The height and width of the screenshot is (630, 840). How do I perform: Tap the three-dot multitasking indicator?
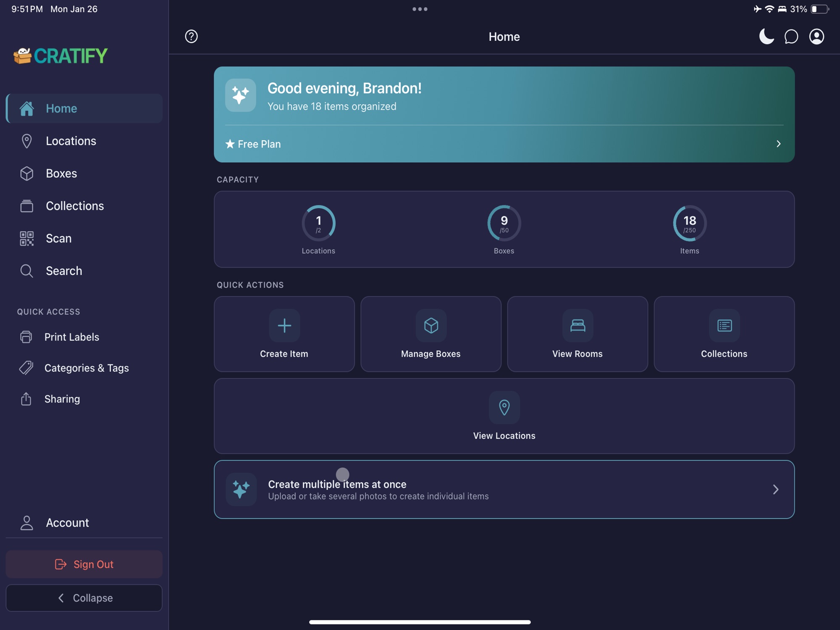pyautogui.click(x=420, y=9)
